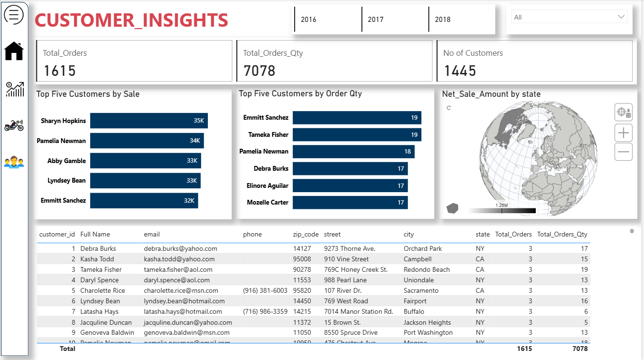This screenshot has width=644, height=360.
Task: Select the 2016 year slicer tile
Action: [327, 20]
